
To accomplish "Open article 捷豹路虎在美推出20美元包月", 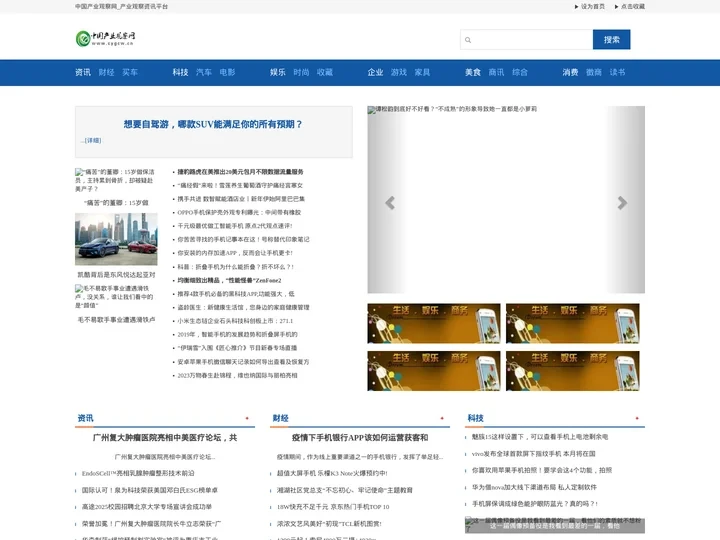I will click(240, 172).
